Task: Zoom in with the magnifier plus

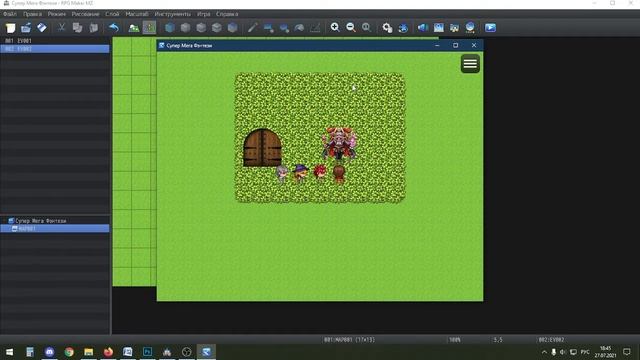Action: 335,27
